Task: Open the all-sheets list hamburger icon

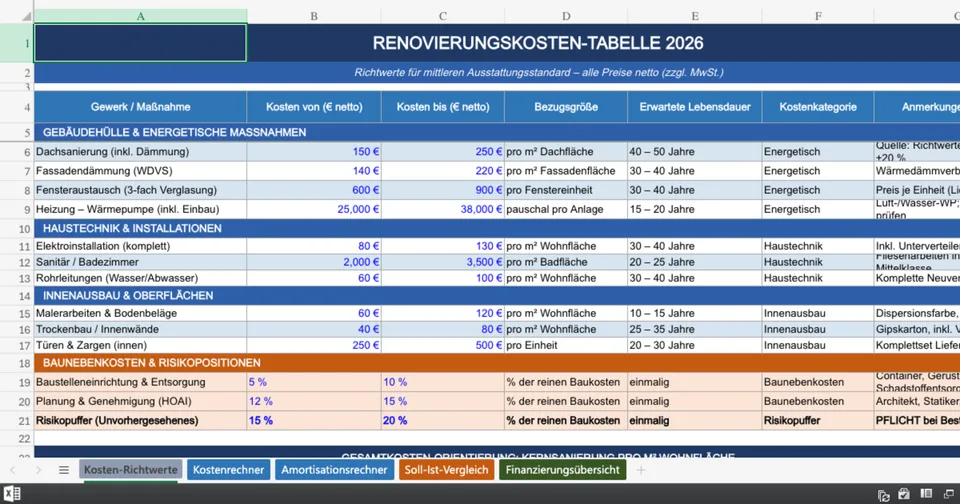Action: (64, 470)
